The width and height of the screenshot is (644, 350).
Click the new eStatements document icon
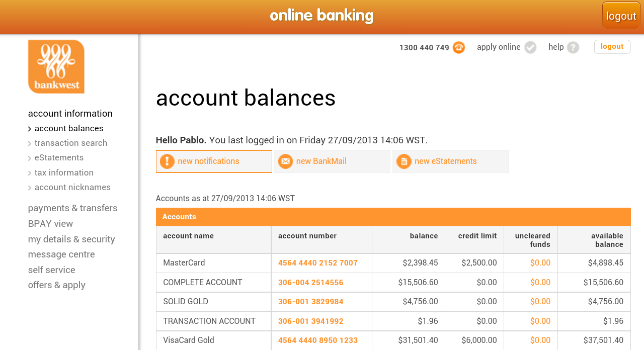coord(404,161)
